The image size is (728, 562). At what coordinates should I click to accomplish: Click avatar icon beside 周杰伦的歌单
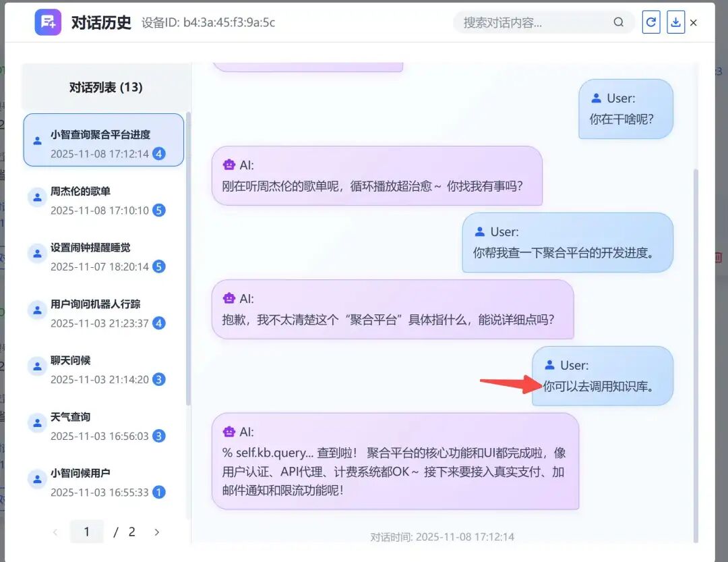click(x=37, y=198)
